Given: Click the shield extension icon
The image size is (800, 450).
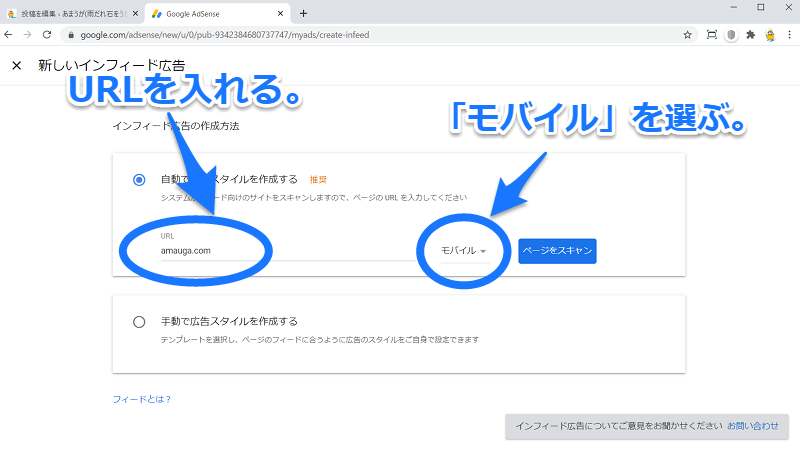Looking at the screenshot, I should coord(731,34).
